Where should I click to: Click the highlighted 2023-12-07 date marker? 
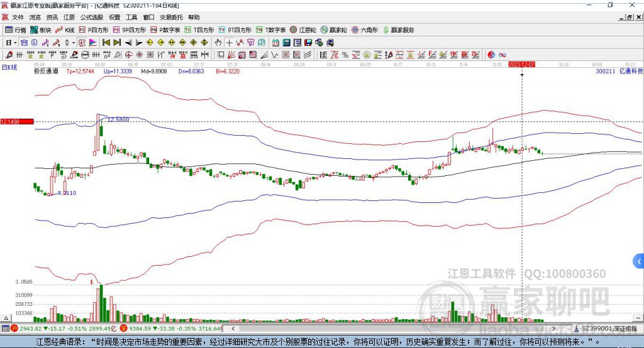[x=521, y=65]
